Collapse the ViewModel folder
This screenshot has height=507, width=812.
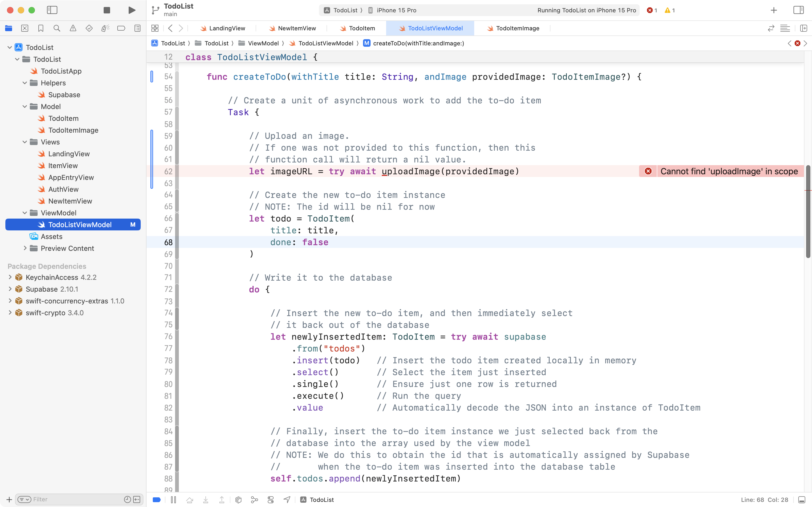[x=24, y=213]
